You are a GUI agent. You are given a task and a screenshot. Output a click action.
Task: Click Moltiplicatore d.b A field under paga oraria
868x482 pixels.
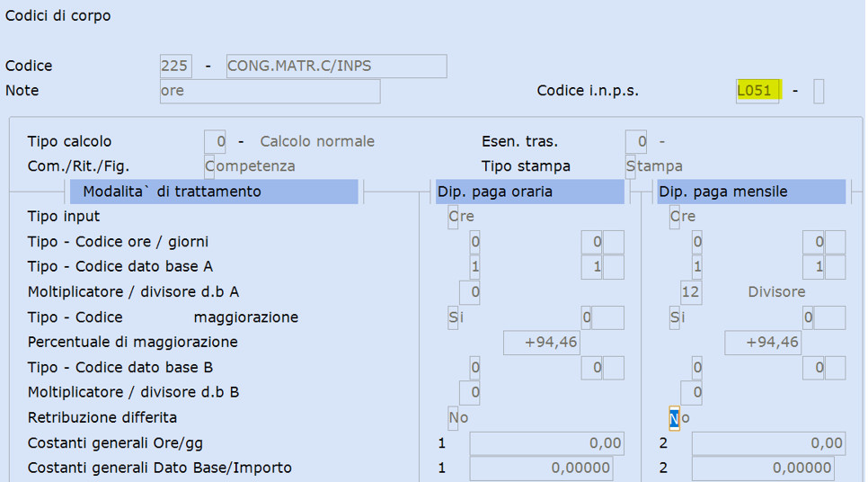469,292
